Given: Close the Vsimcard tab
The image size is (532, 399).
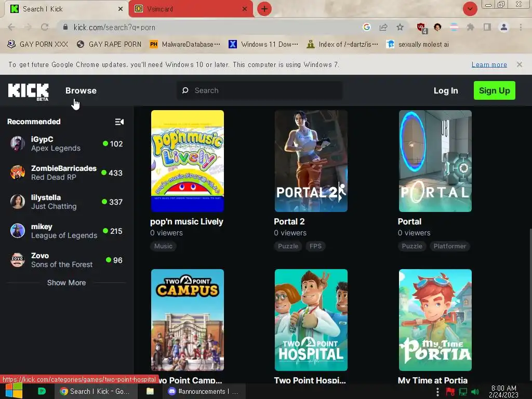Looking at the screenshot, I should (x=245, y=9).
